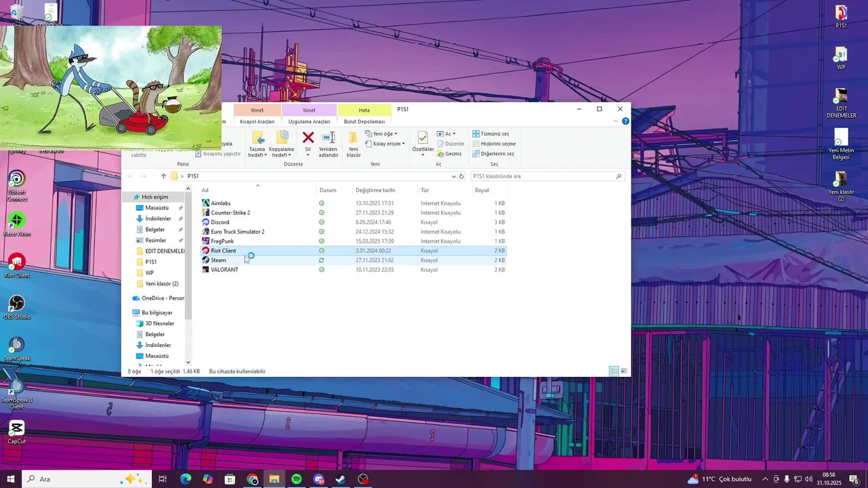868x488 pixels.
Task: Switch to Kısayol Araçları tab
Action: pyautogui.click(x=257, y=121)
